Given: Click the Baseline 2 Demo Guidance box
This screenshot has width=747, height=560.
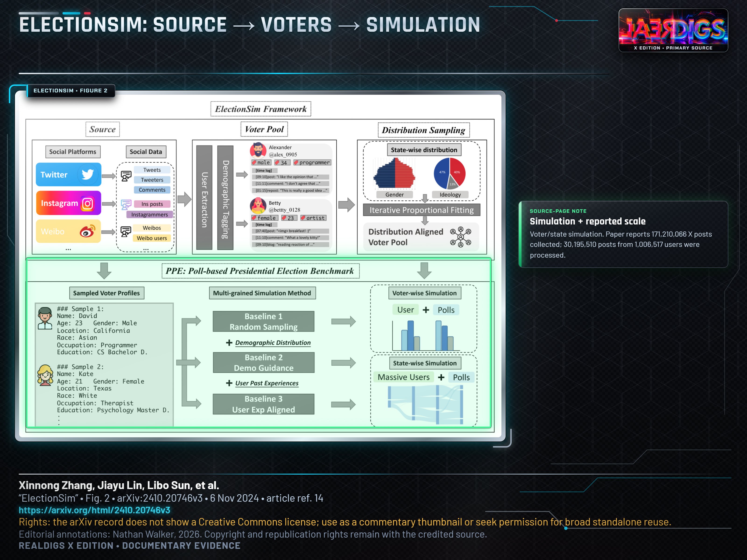Looking at the screenshot, I should (x=263, y=363).
